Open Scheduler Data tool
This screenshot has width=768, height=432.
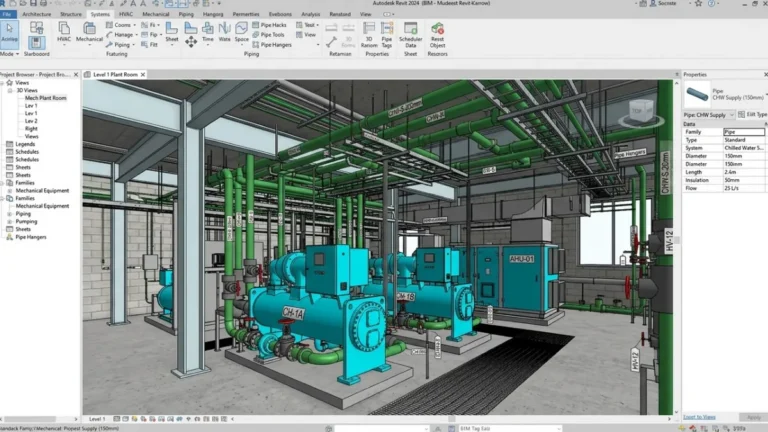pos(410,35)
